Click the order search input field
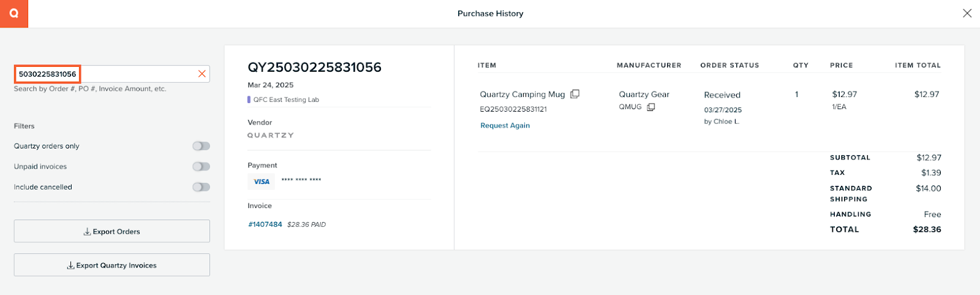The image size is (980, 295). tap(112, 74)
